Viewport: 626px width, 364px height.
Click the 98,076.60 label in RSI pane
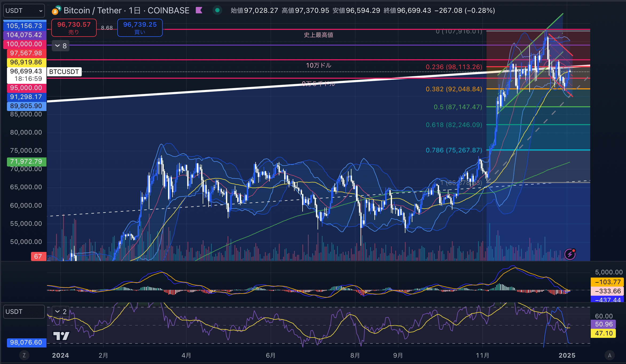(x=26, y=342)
